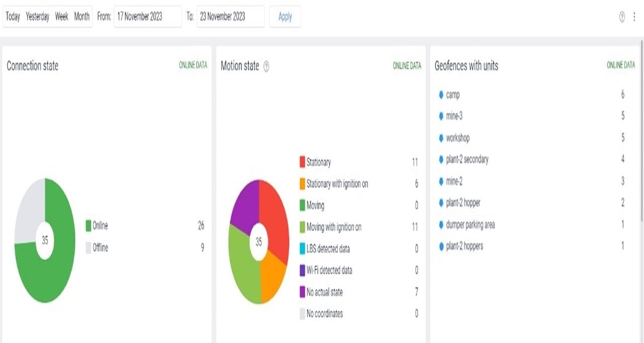The image size is (644, 343).
Task: Click the help icon in top-right corner
Action: (622, 17)
